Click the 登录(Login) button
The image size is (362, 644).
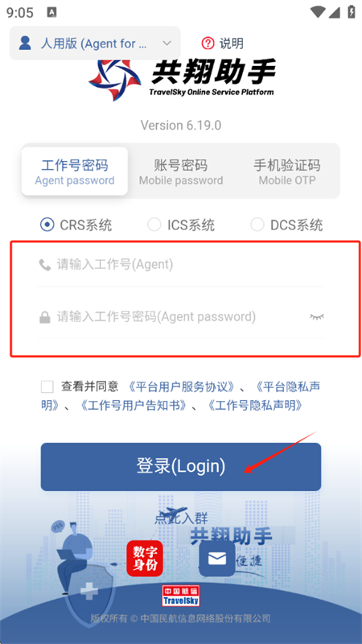click(x=180, y=467)
